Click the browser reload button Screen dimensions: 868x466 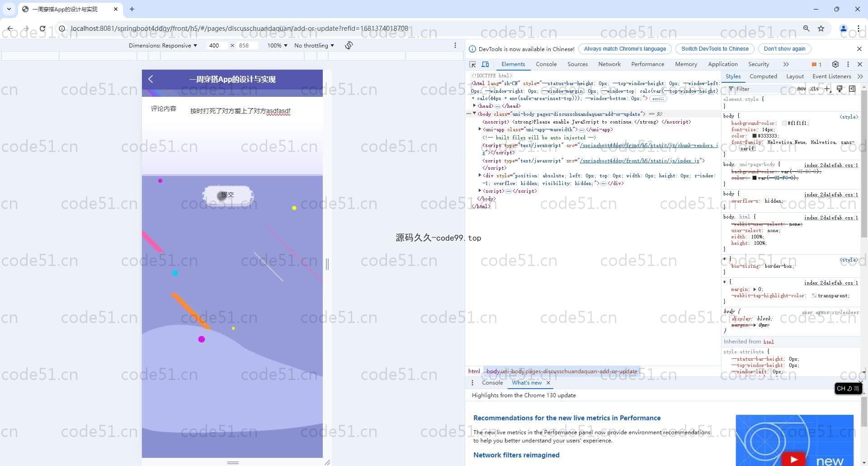[x=42, y=29]
